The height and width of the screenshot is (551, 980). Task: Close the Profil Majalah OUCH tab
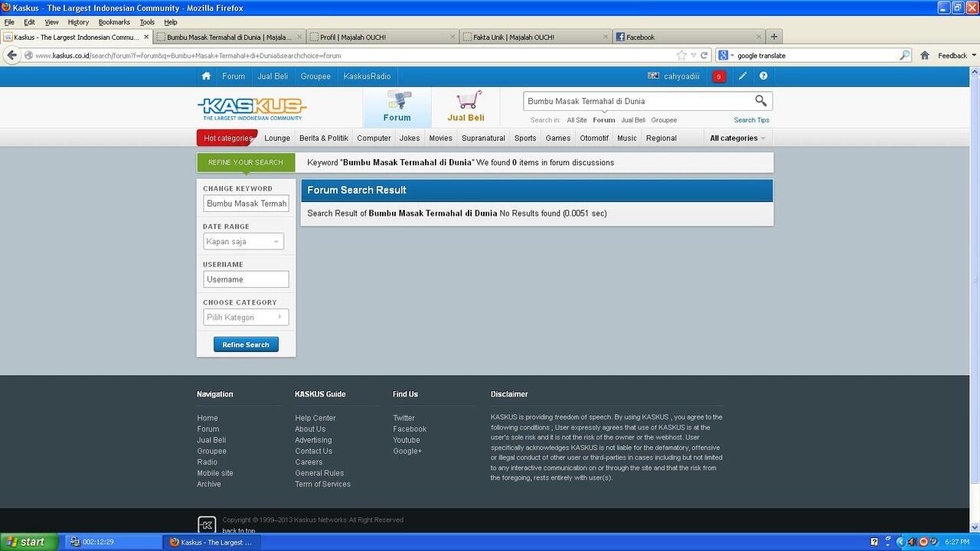click(x=452, y=37)
